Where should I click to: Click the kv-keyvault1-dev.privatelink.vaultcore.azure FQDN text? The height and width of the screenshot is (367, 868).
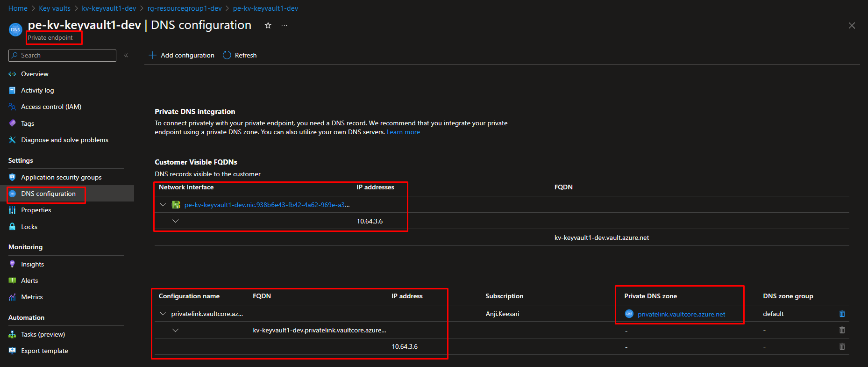320,330
